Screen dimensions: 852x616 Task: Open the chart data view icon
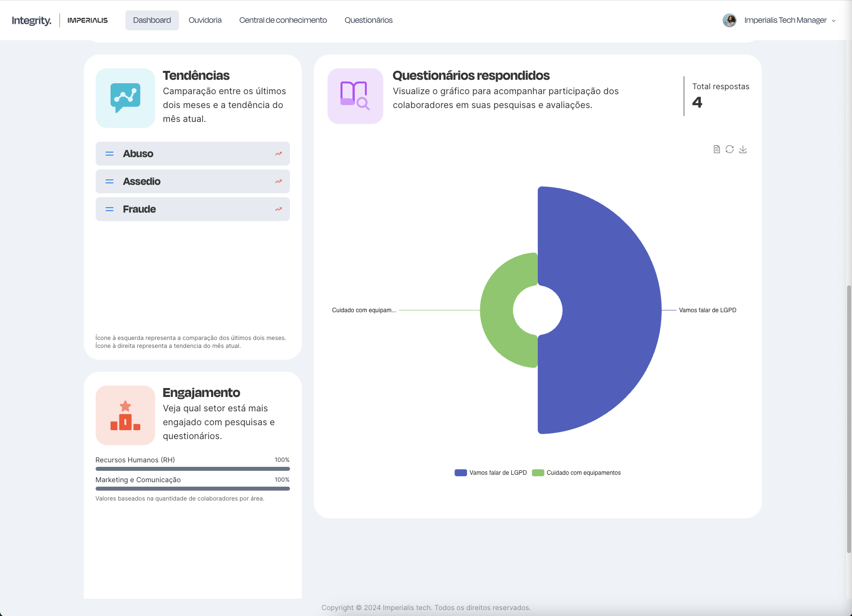[717, 149]
